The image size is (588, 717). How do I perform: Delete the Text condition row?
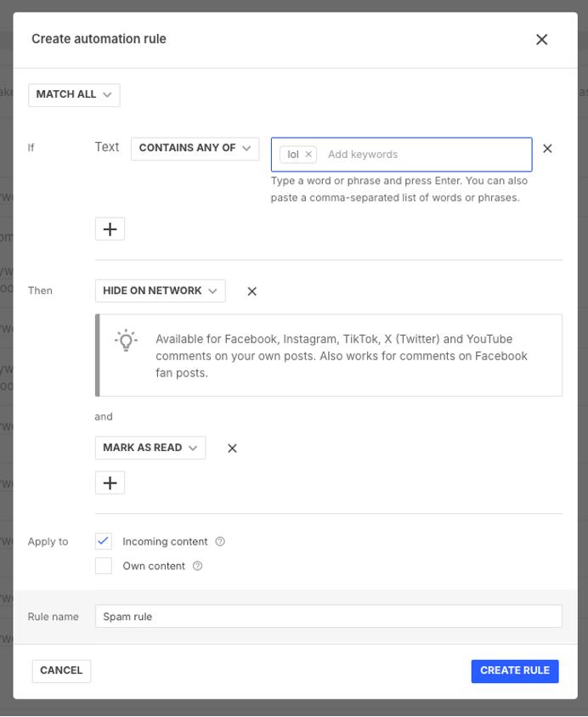tap(547, 149)
